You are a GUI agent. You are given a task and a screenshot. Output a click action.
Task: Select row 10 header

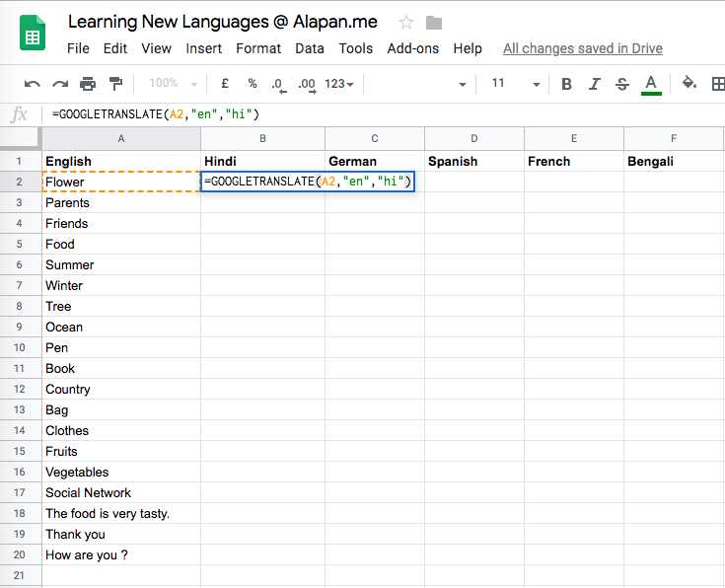pos(19,347)
